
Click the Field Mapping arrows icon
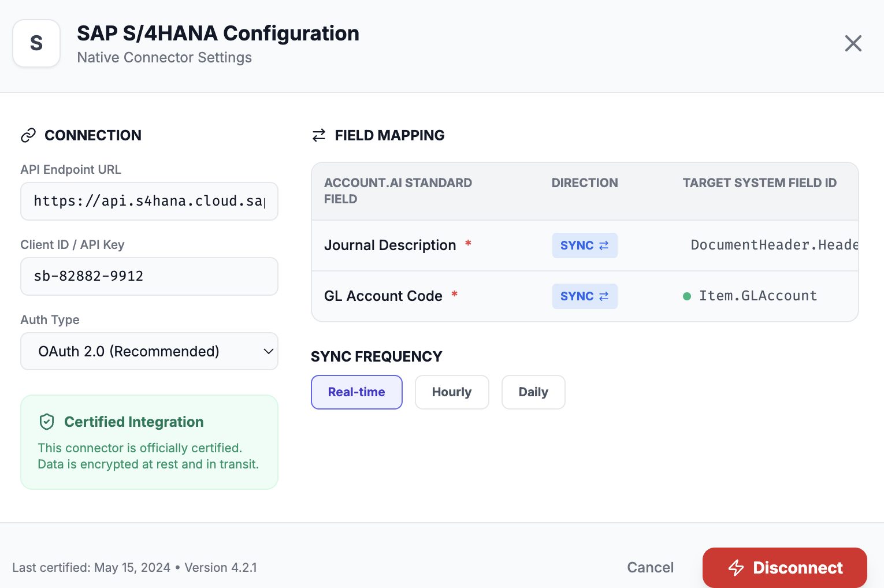pyautogui.click(x=319, y=135)
